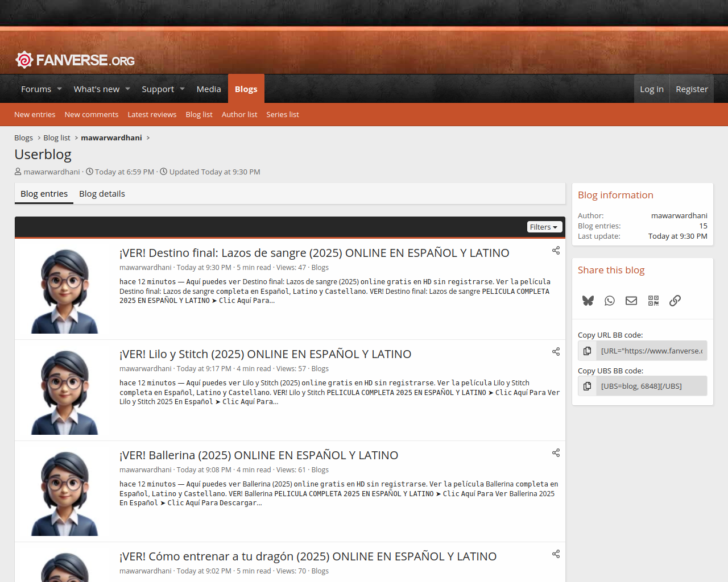
Task: Open the Forums nav item
Action: click(36, 89)
